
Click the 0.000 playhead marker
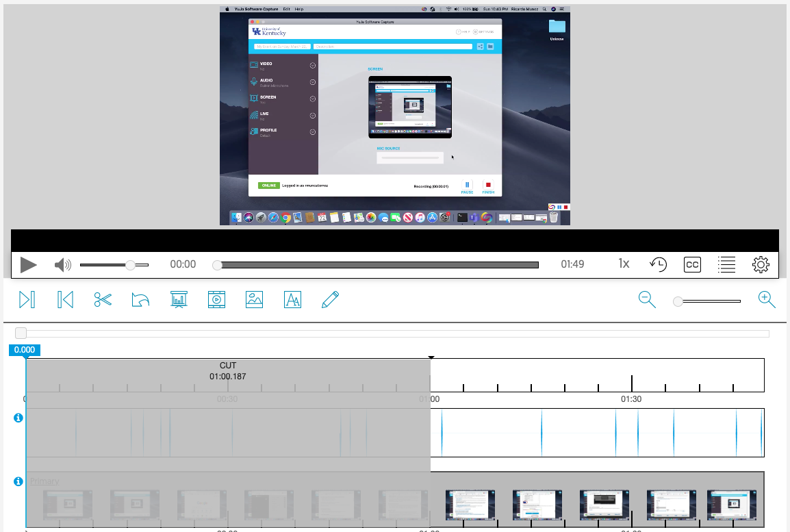tap(25, 350)
